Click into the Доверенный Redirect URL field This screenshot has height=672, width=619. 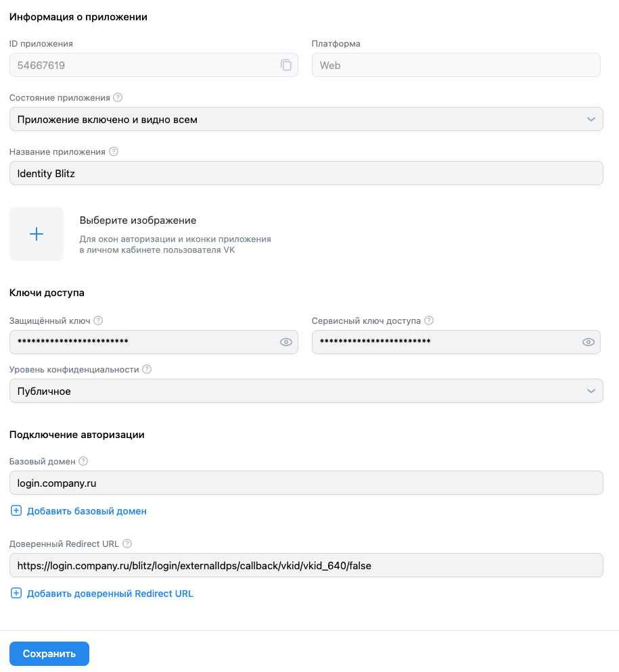(306, 565)
